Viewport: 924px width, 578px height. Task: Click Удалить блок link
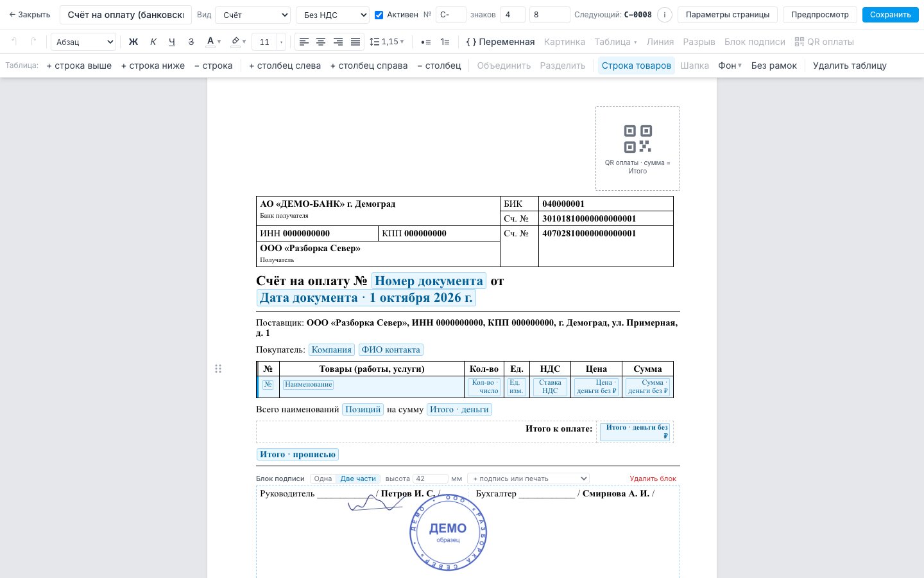653,478
